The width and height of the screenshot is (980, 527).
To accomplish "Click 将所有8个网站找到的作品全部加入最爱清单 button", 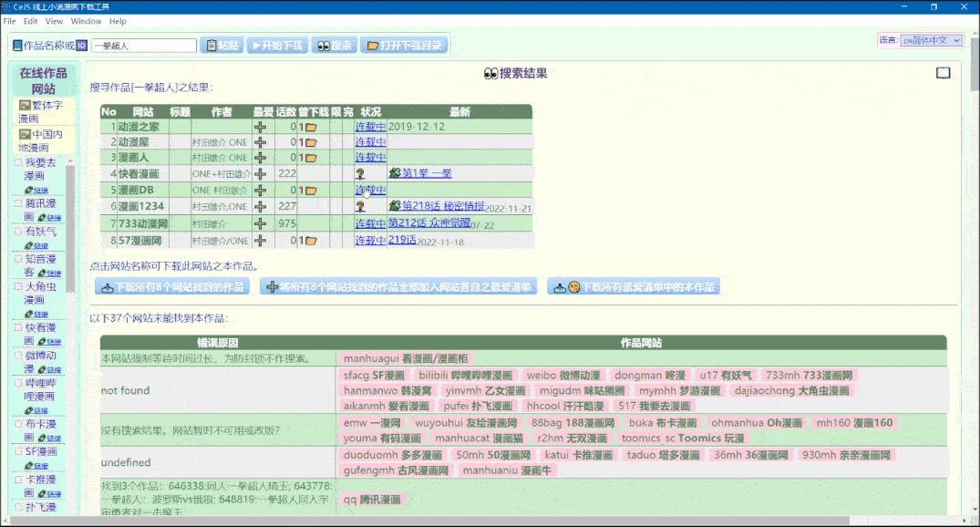I will pos(398,287).
